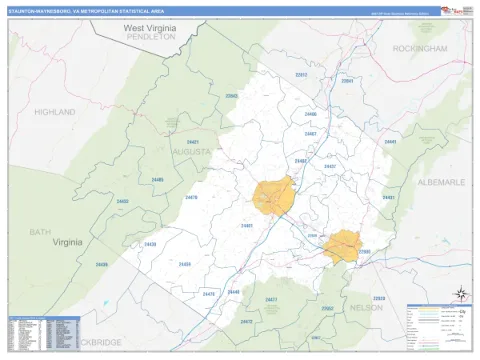Click the AUGUSTA county label

[192, 152]
